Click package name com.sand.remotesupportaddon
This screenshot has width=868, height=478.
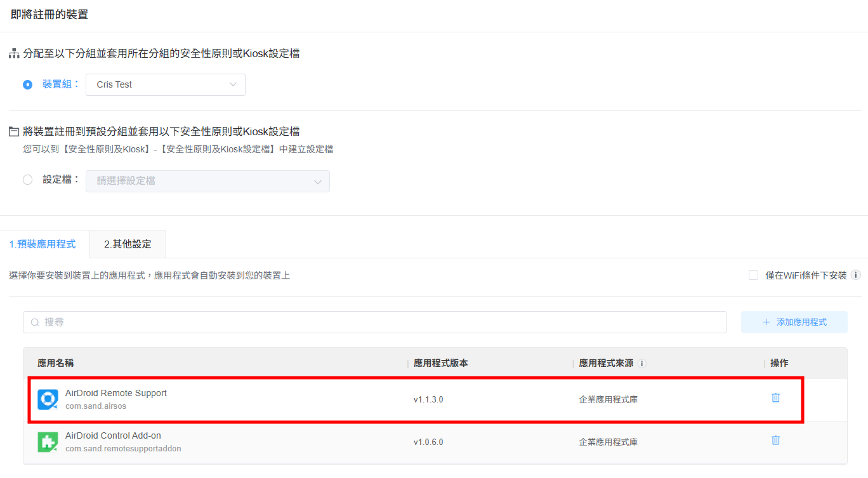point(123,449)
